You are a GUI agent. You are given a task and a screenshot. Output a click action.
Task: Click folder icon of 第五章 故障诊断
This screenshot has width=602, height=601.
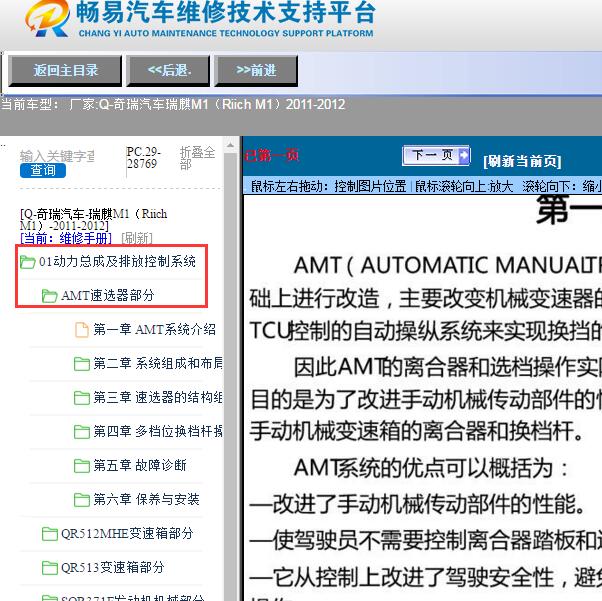pos(81,466)
